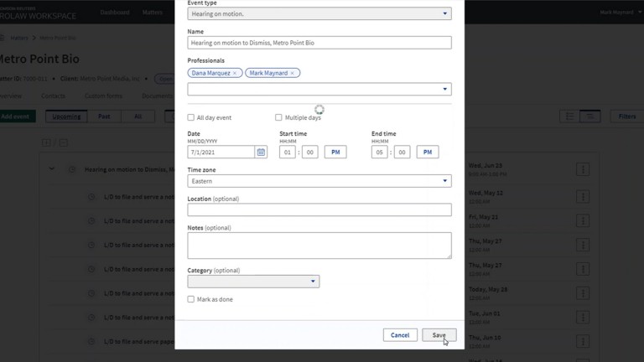Image resolution: width=644 pixels, height=362 pixels.
Task: Select the event Name text field
Action: [319, 43]
